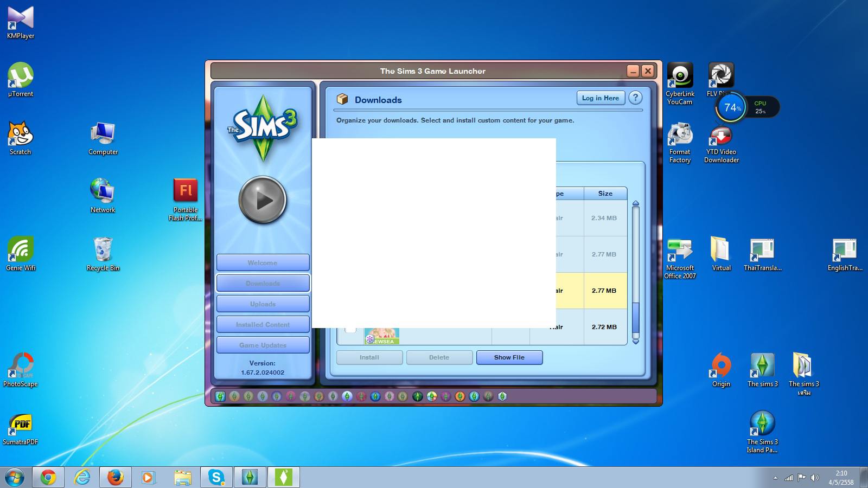Viewport: 868px width, 488px height.
Task: Click the network signal icon in the tray
Action: pos(789,478)
